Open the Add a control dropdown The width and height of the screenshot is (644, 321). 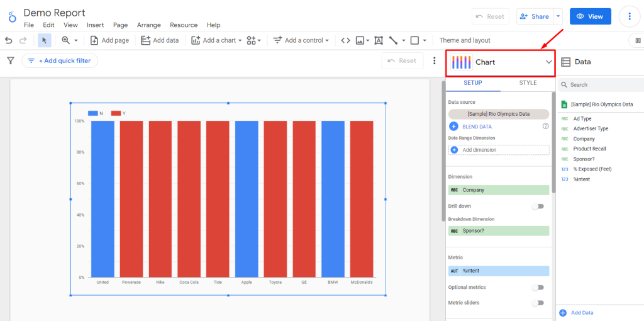(301, 40)
